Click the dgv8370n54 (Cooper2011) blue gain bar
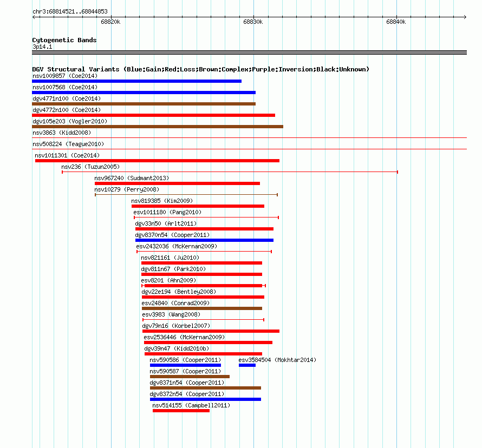Screen dimensions: 482x448 (204, 240)
